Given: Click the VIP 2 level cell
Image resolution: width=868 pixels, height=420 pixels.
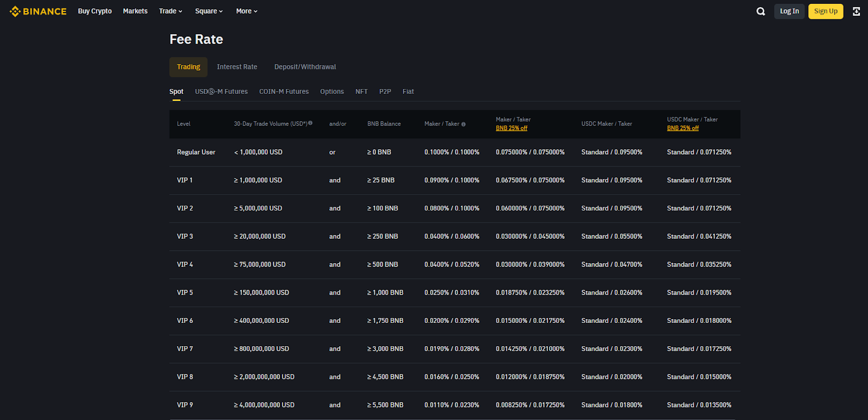Looking at the screenshot, I should click(185, 208).
